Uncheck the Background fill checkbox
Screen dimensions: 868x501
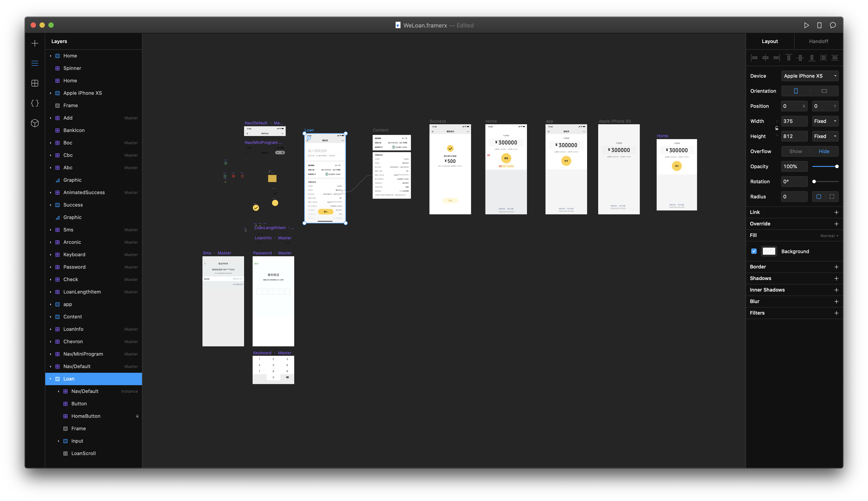(x=754, y=251)
